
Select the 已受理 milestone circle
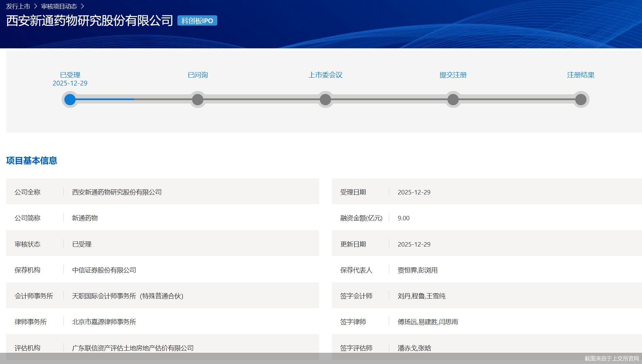(69, 99)
